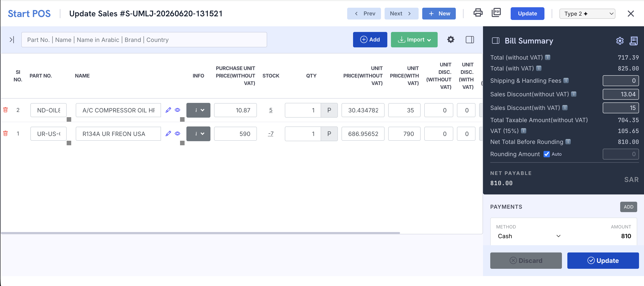Click the horizontal table scrollbar
This screenshot has width=644, height=286.
[x=200, y=233]
